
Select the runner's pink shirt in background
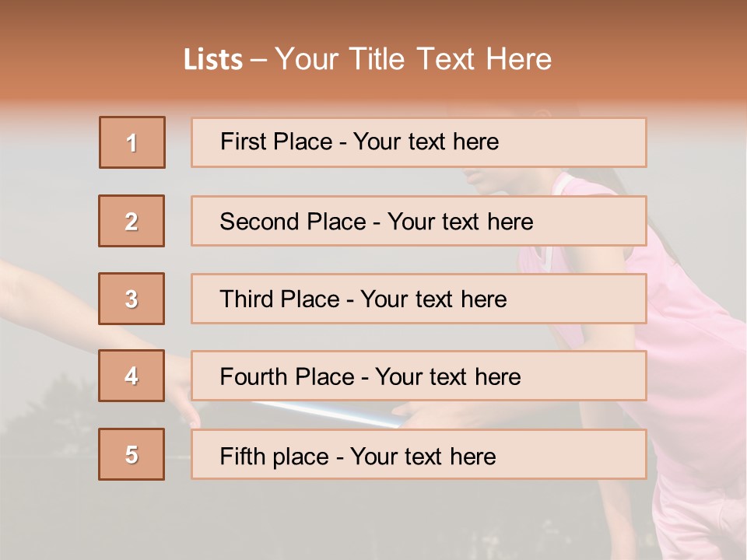pyautogui.click(x=693, y=327)
